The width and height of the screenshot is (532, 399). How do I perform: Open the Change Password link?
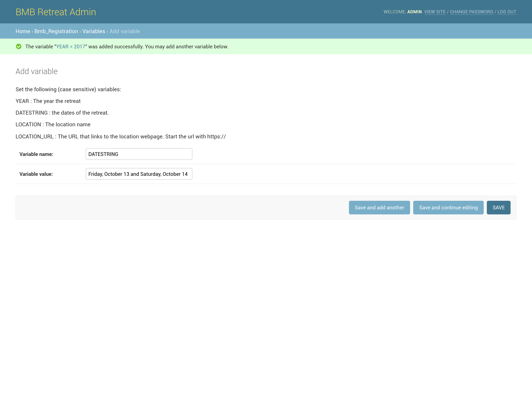471,12
